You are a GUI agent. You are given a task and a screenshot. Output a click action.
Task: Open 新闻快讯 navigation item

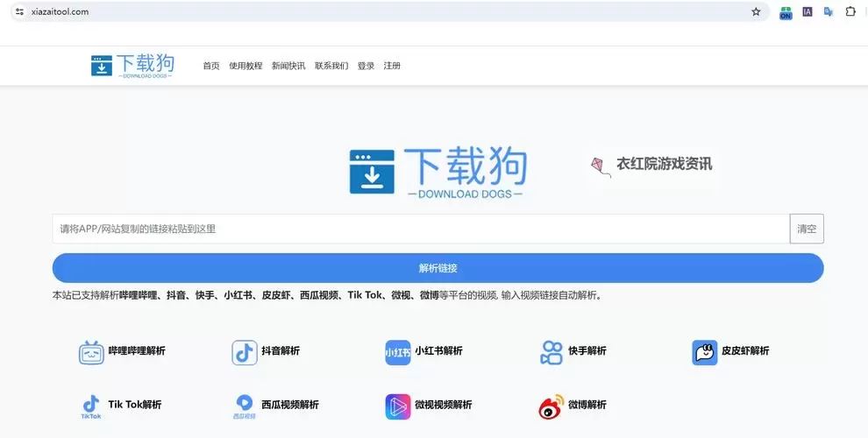(x=288, y=66)
